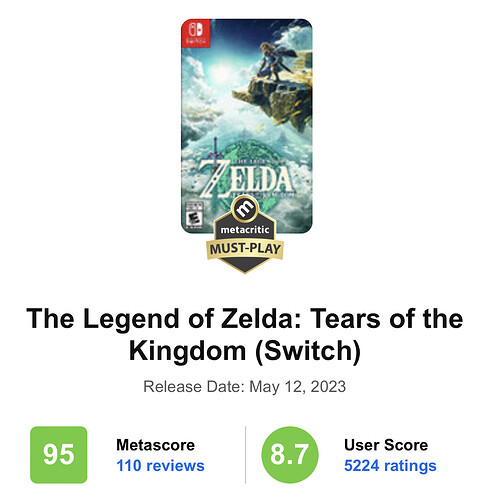This screenshot has height=500, width=490.
Task: Click the green 95 Metascore box
Action: (x=59, y=454)
